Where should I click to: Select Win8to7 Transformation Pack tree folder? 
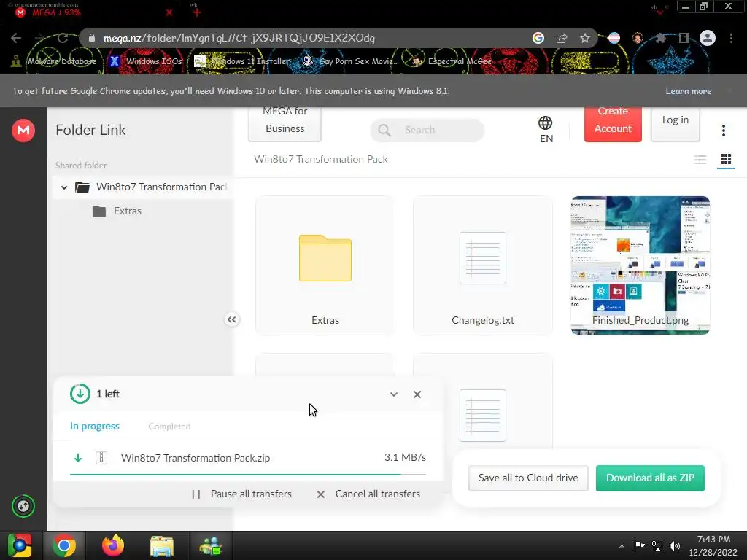pyautogui.click(x=151, y=187)
